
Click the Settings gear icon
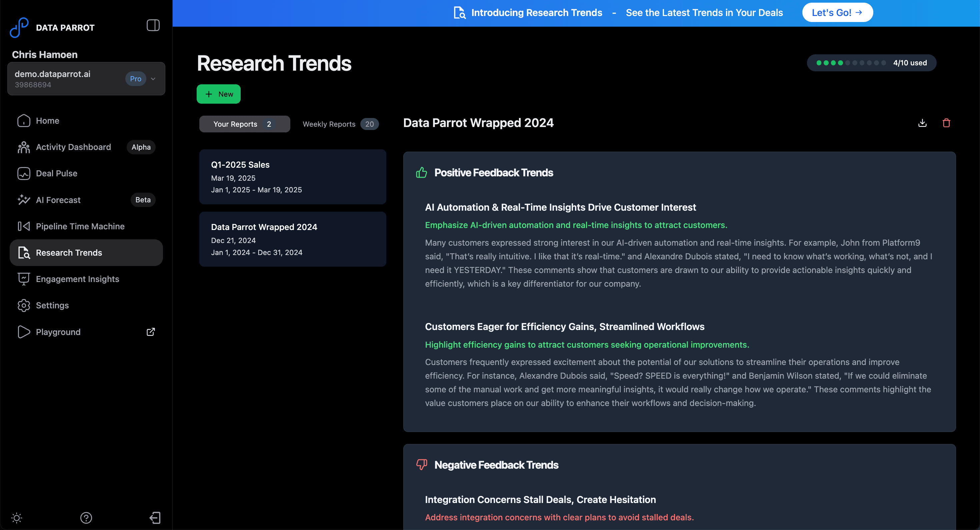[x=24, y=306]
